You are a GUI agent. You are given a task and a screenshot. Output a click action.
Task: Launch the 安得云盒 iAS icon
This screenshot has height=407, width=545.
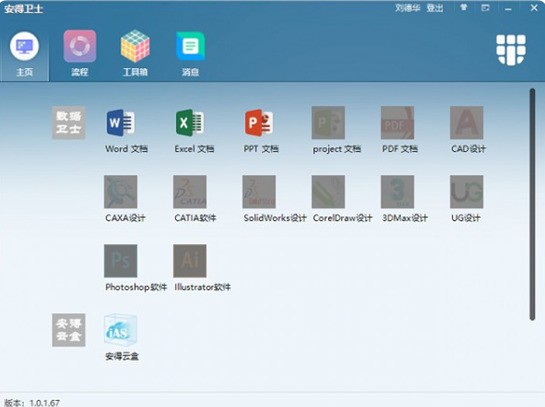[120, 330]
